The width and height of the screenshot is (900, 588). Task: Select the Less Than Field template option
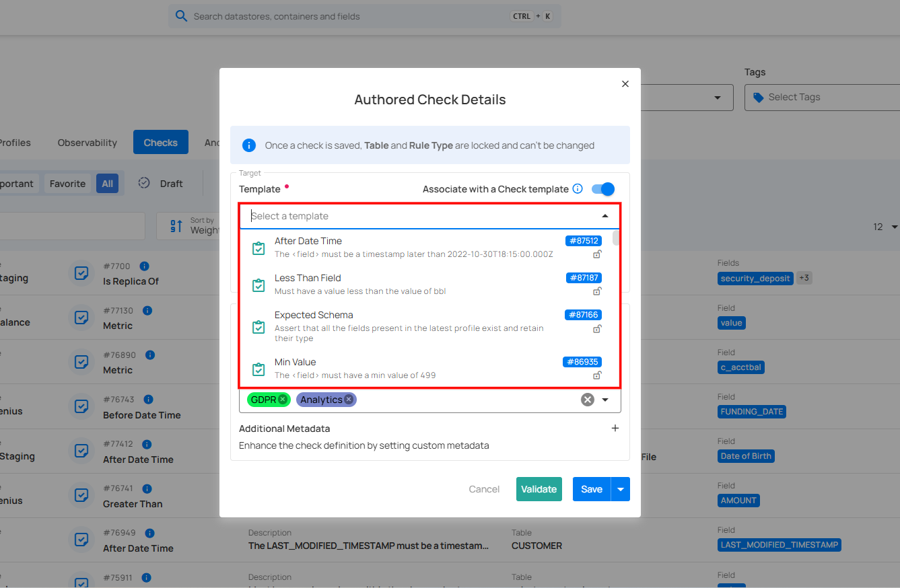(x=426, y=285)
